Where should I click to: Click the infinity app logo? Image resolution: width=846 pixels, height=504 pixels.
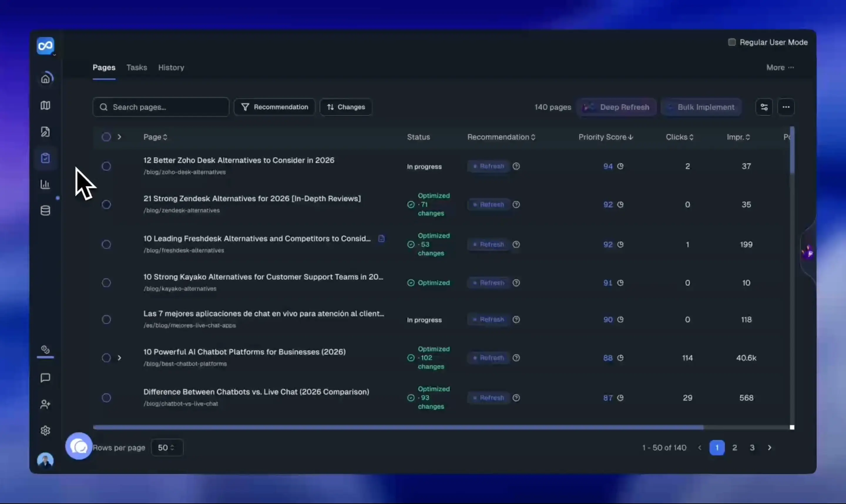tap(46, 45)
